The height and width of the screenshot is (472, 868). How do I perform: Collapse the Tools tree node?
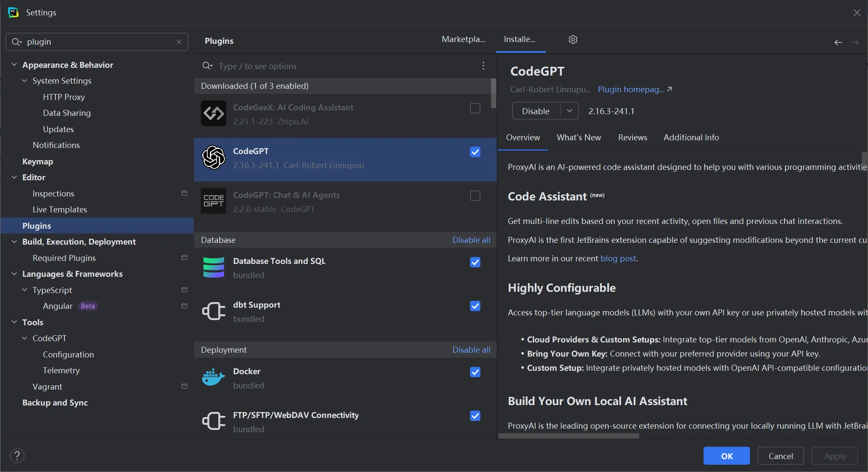point(14,322)
